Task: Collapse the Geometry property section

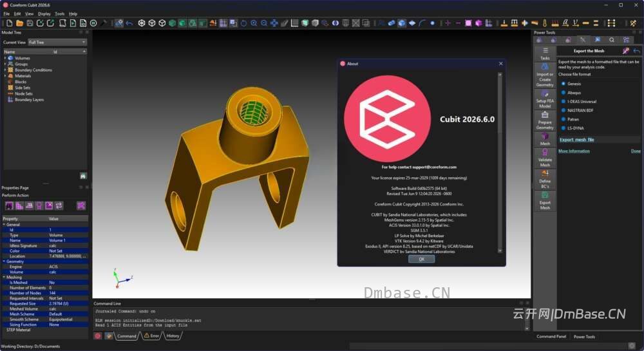Action: click(4, 261)
